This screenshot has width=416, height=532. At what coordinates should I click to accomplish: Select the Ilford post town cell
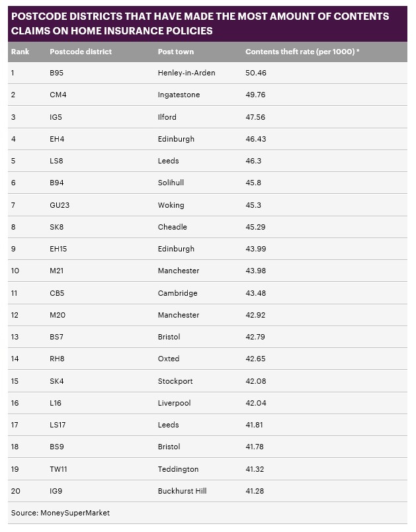click(167, 117)
